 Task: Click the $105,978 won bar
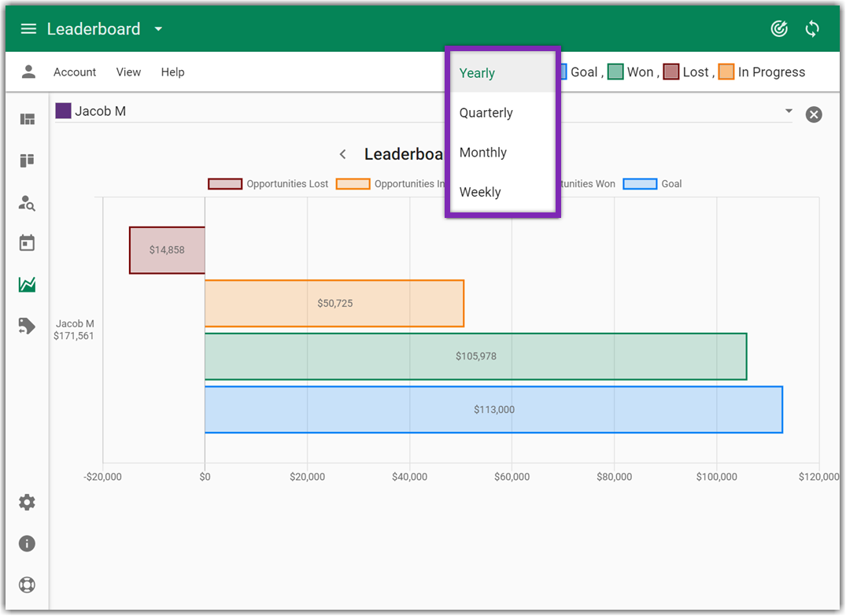476,356
